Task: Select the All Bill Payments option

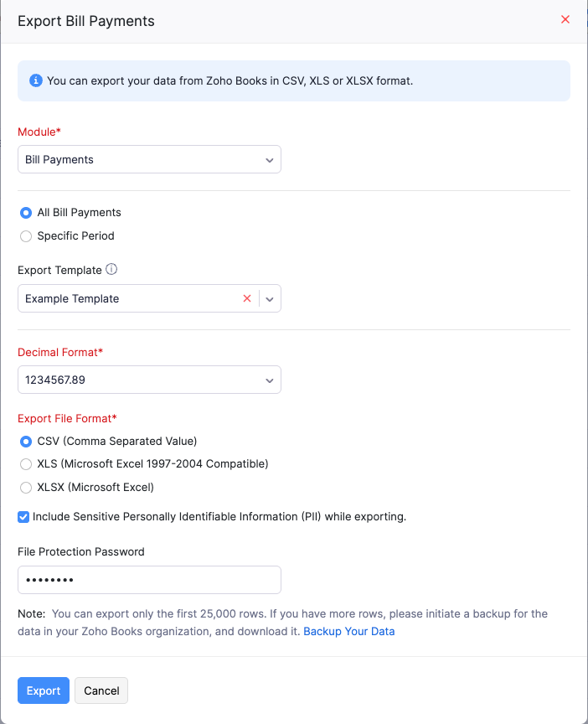Action: coord(25,213)
